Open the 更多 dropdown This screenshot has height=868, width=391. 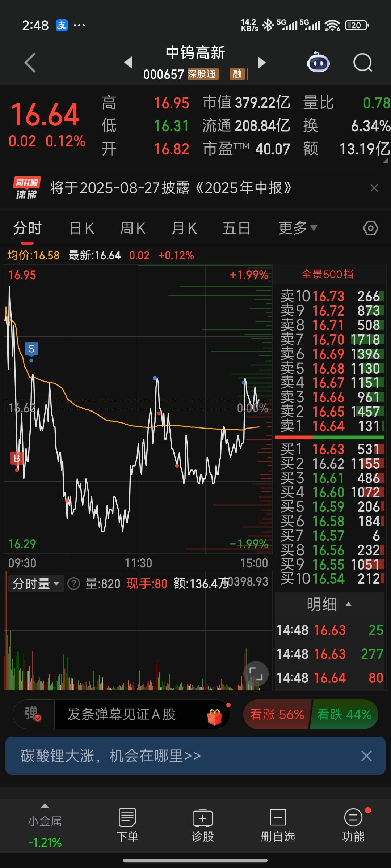298,228
